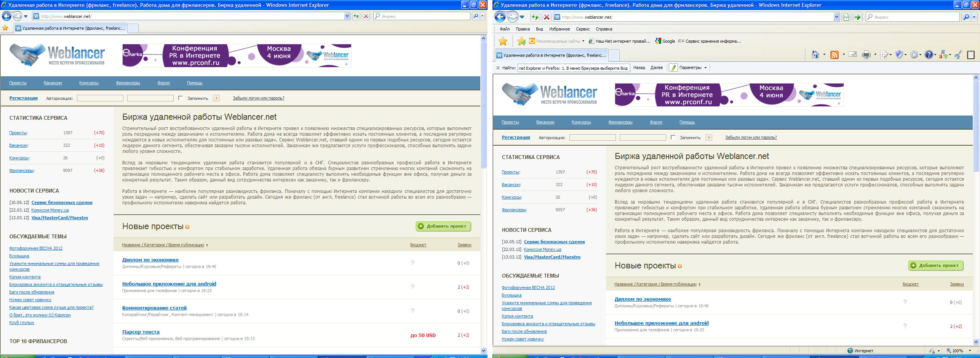Toggle Compatibility View icon in right address bar
The image size is (980, 358).
846,17
